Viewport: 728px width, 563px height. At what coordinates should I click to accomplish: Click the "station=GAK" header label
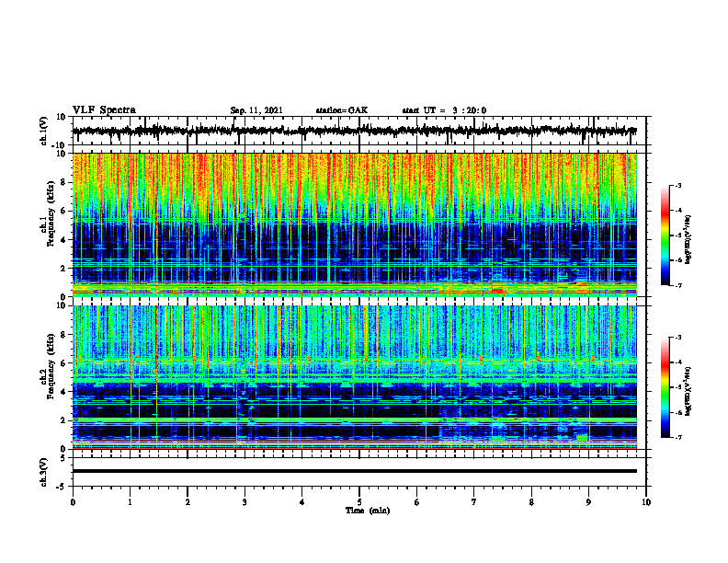[x=342, y=110]
